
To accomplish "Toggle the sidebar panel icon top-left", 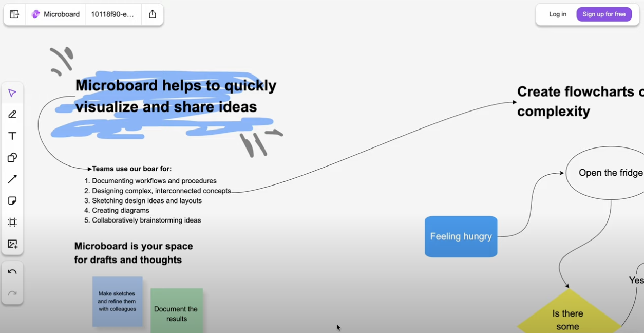I will (x=14, y=14).
